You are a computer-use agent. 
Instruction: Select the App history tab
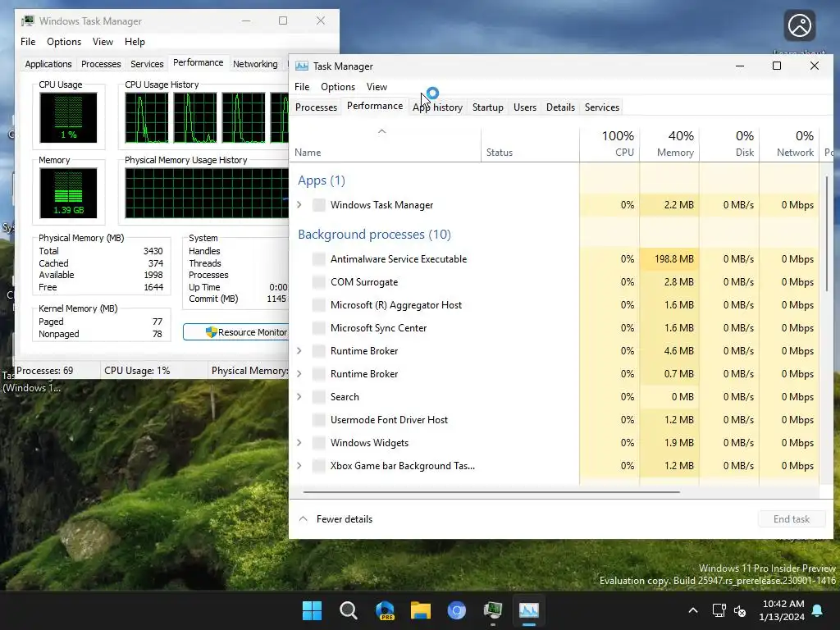(438, 107)
